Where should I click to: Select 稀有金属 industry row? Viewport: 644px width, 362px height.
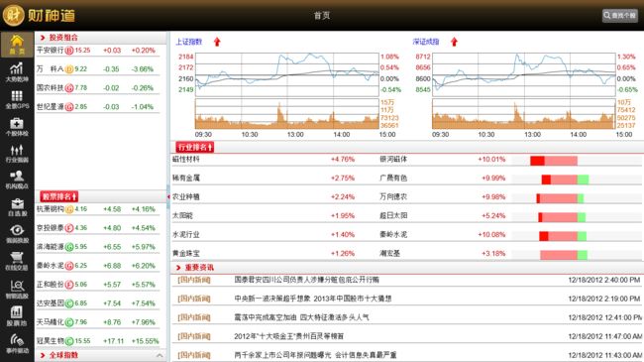click(x=407, y=179)
